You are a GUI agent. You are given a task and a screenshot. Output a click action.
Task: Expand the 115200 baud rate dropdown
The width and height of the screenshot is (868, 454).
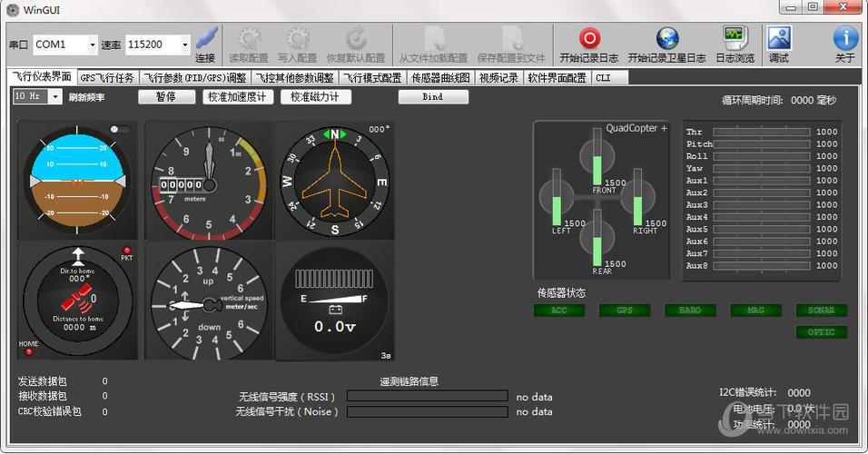pos(185,44)
